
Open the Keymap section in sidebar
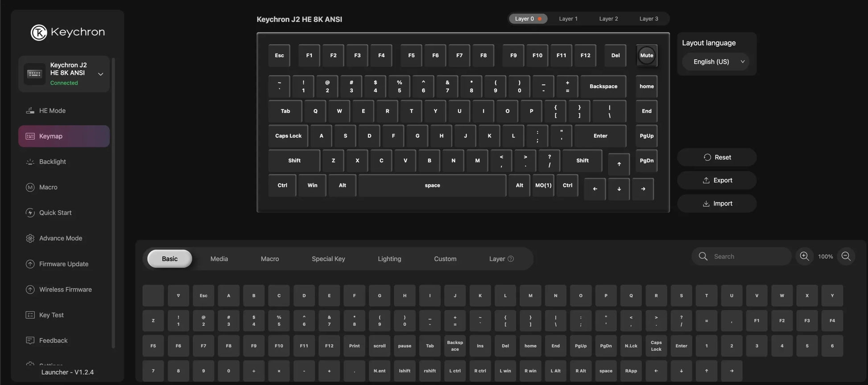pos(64,136)
